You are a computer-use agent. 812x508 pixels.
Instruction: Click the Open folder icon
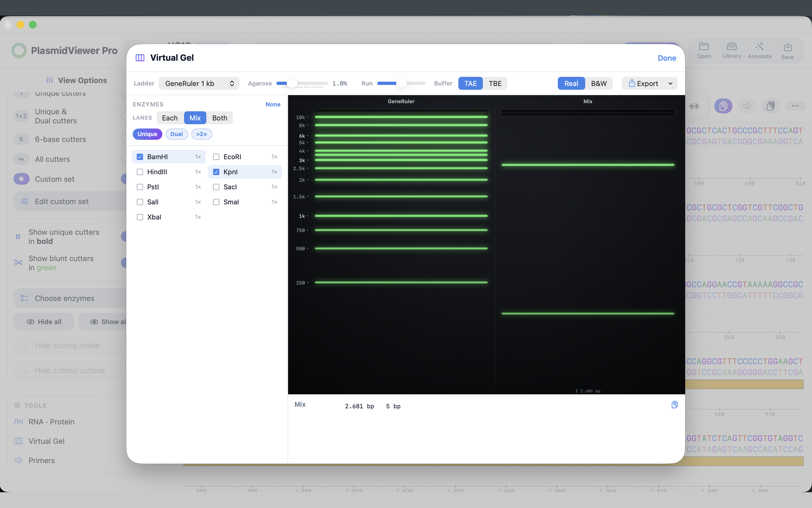704,46
